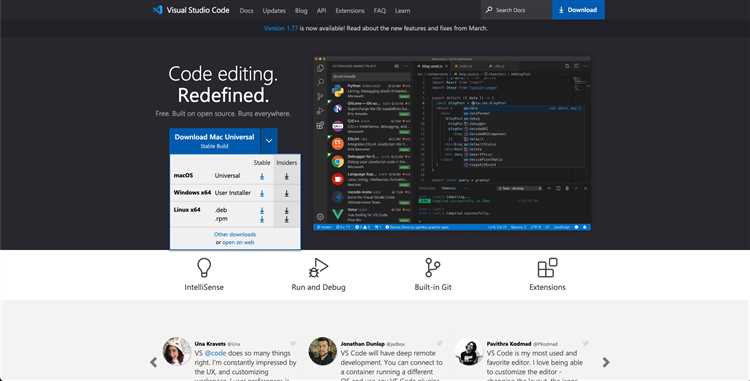The image size is (750, 381).
Task: Click 'Free. Built on open source' tagline
Action: [x=223, y=114]
